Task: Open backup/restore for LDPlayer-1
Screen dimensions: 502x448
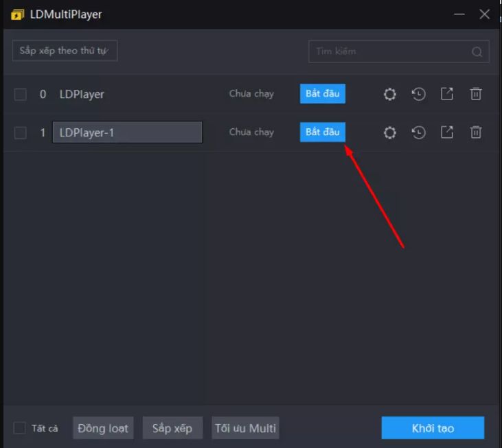Action: pos(418,132)
